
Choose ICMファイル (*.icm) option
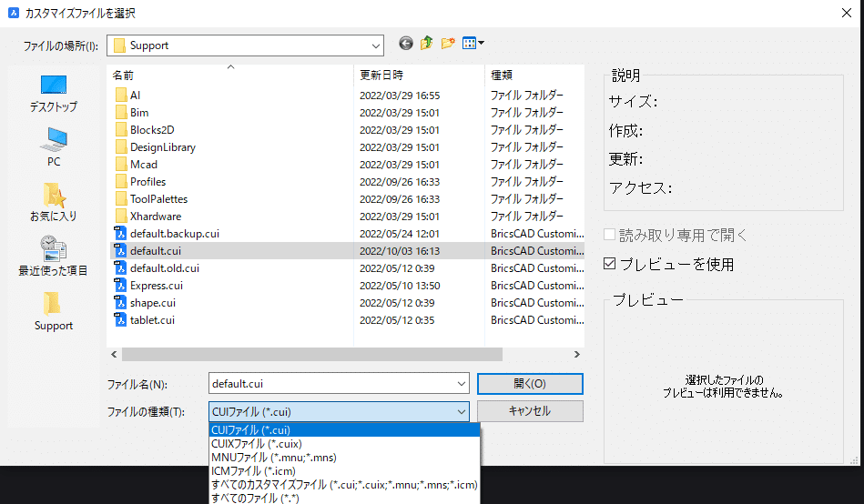[344, 471]
